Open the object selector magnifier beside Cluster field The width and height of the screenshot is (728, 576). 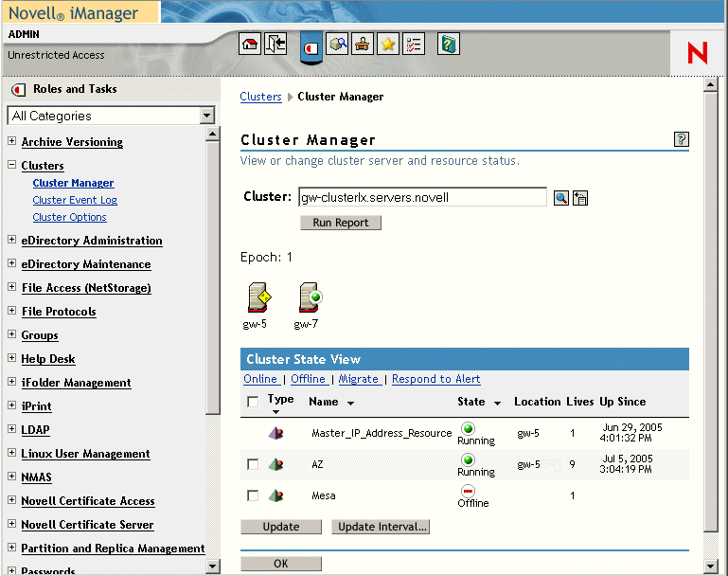560,198
